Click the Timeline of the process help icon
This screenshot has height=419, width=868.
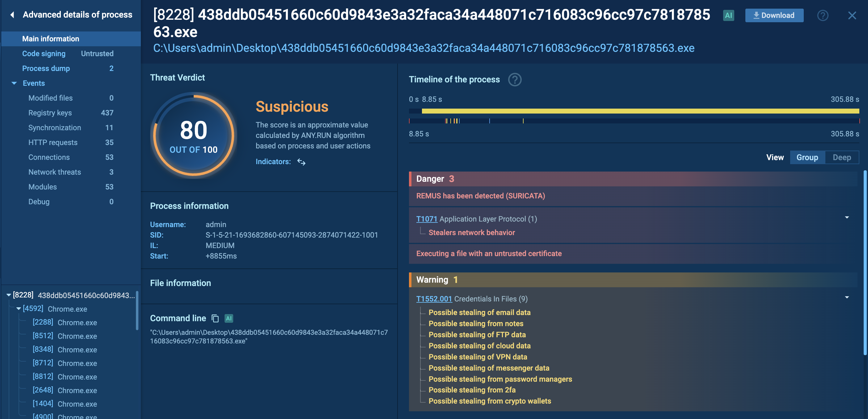515,80
